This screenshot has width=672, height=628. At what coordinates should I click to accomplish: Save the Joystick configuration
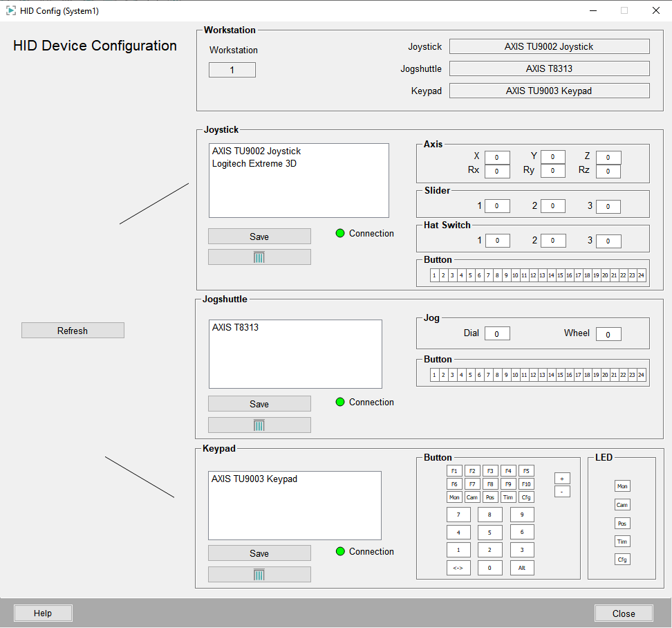pos(259,237)
